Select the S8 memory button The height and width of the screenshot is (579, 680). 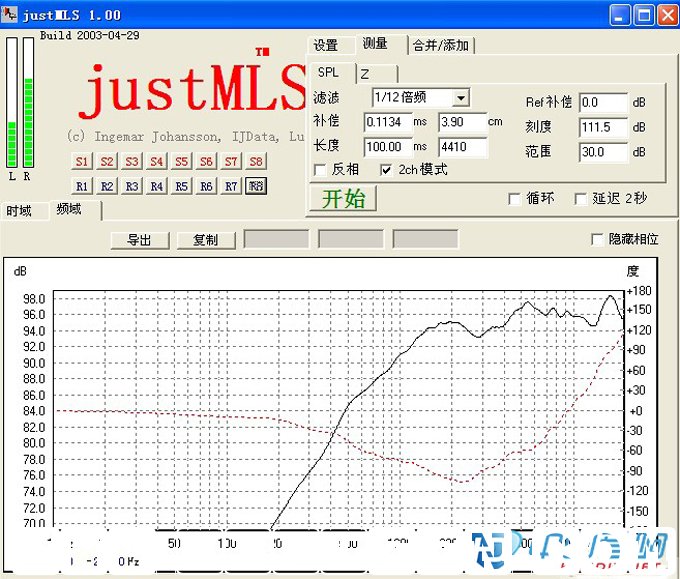[256, 161]
